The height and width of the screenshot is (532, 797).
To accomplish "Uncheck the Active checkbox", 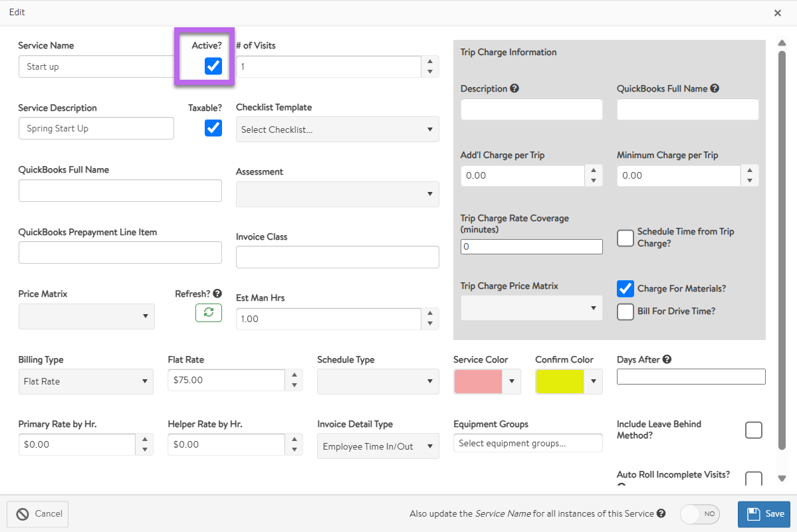I will 213,66.
